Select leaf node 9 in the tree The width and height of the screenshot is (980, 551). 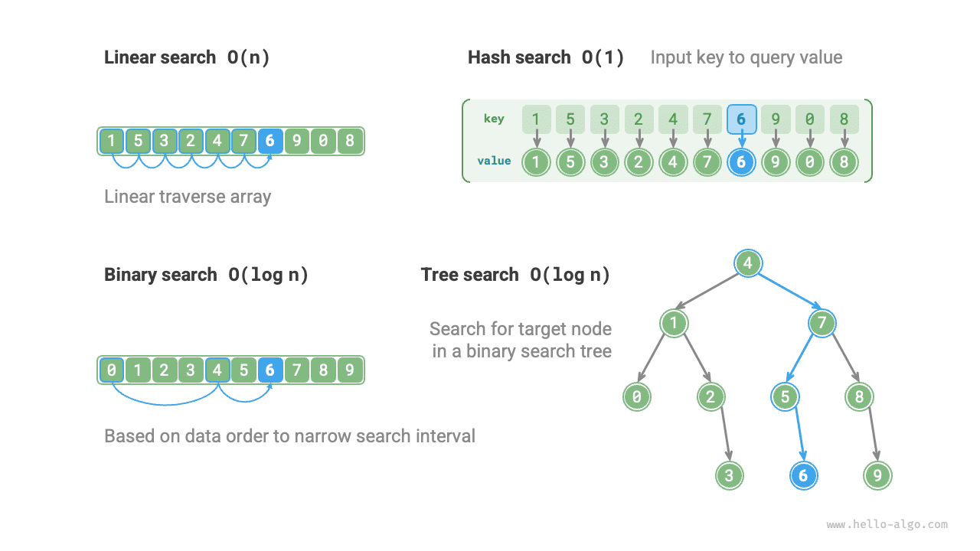pos(877,475)
